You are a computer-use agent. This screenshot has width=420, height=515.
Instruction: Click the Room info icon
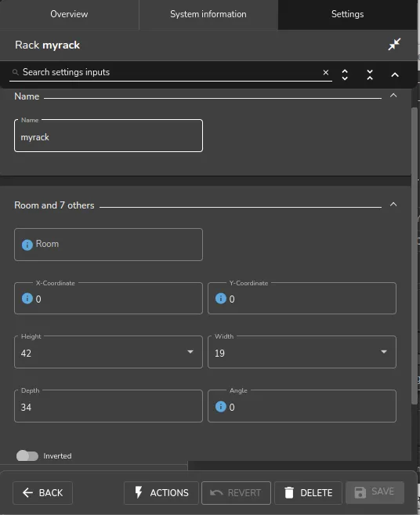[x=27, y=245]
